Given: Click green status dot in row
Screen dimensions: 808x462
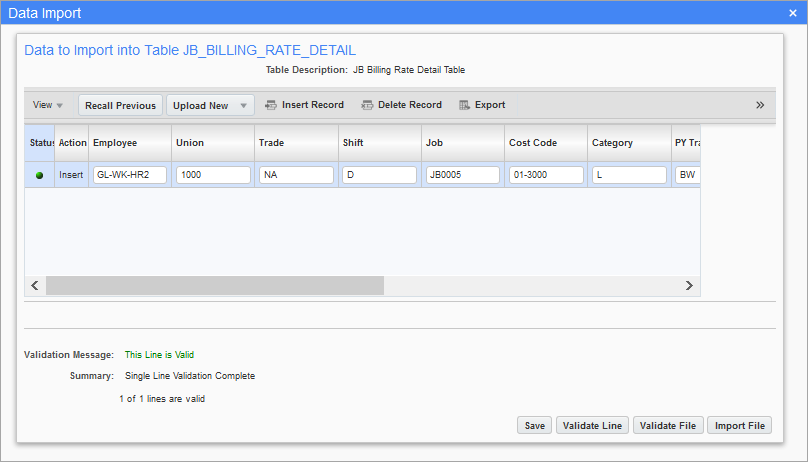Looking at the screenshot, I should [x=39, y=175].
